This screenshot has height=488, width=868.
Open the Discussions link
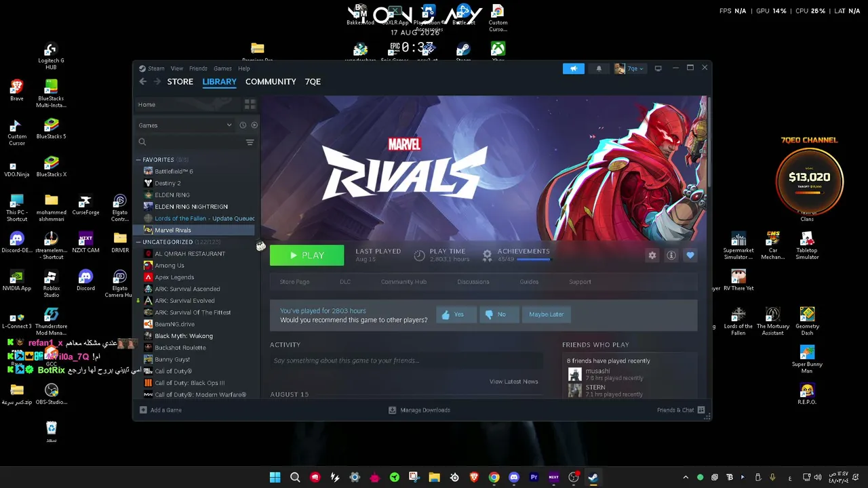point(473,282)
